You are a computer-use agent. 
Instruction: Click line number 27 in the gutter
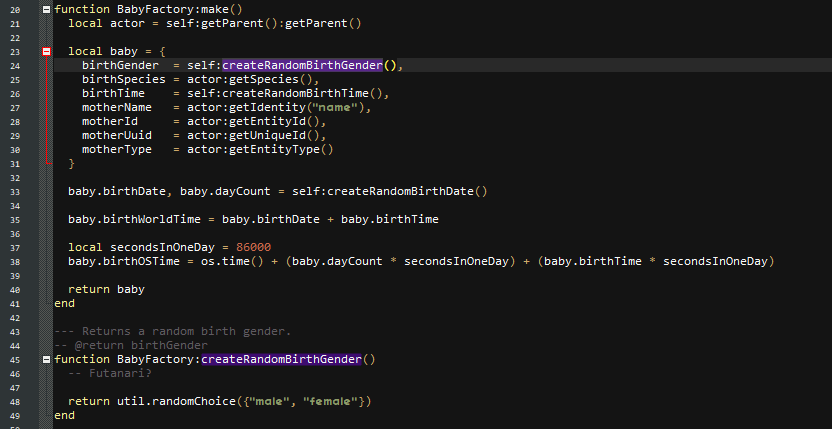[15, 108]
